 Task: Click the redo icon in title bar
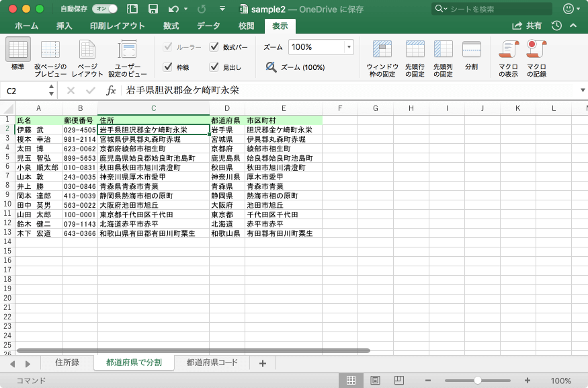pyautogui.click(x=202, y=9)
